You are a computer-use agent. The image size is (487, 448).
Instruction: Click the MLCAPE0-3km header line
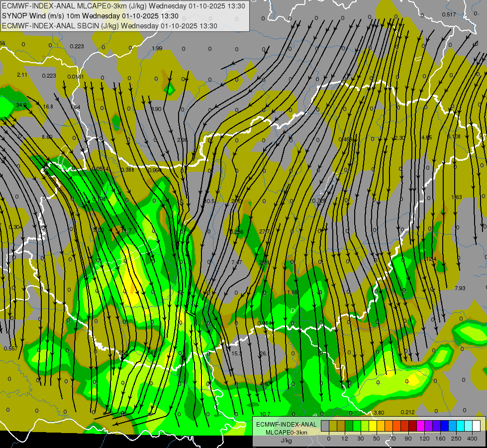tap(123, 6)
